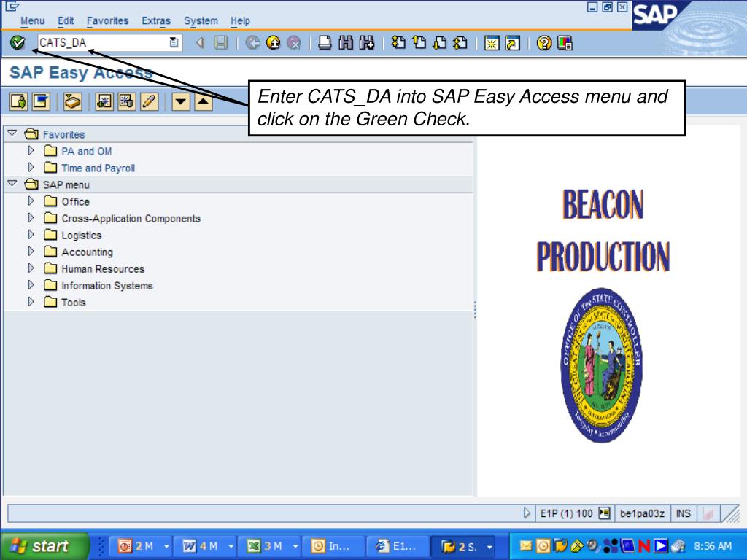Image resolution: width=747 pixels, height=560 pixels.
Task: Open the Help question mark icon
Action: (544, 43)
